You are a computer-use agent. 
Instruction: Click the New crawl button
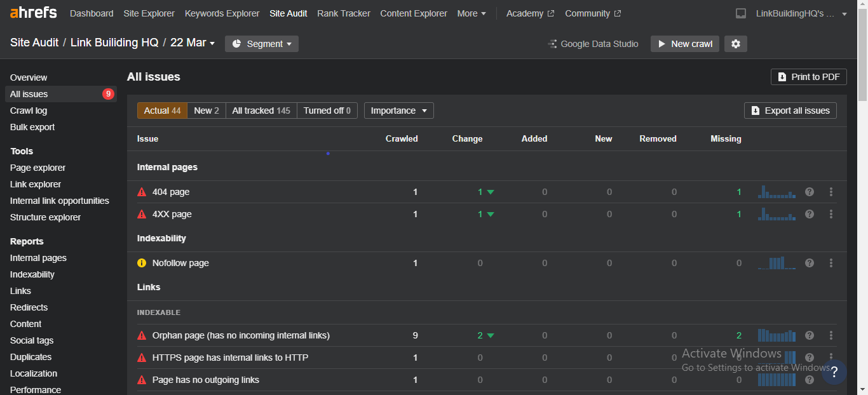coord(684,44)
